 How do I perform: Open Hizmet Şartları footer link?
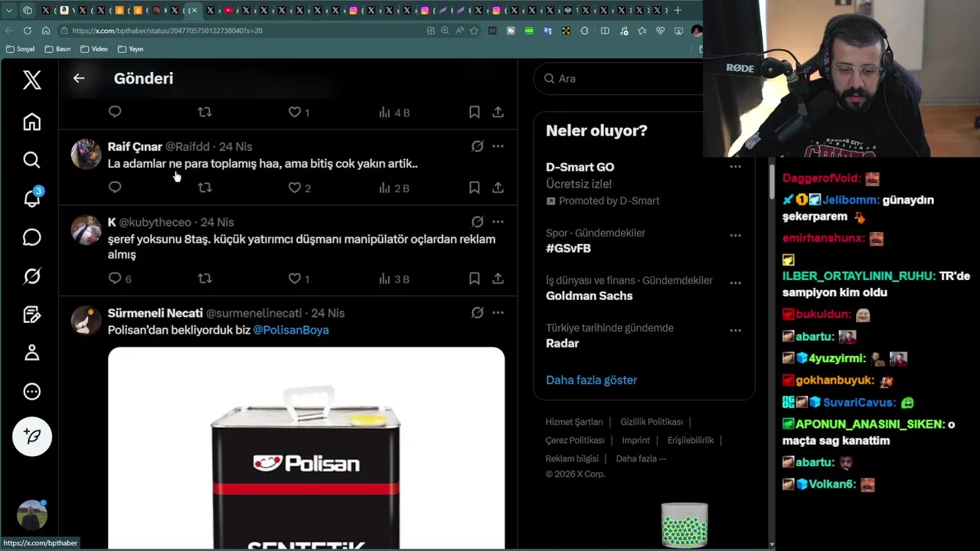(574, 422)
